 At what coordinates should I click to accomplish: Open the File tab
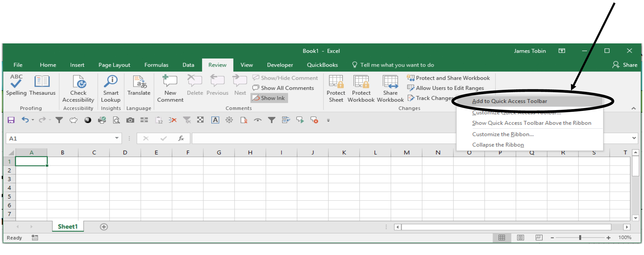(18, 65)
